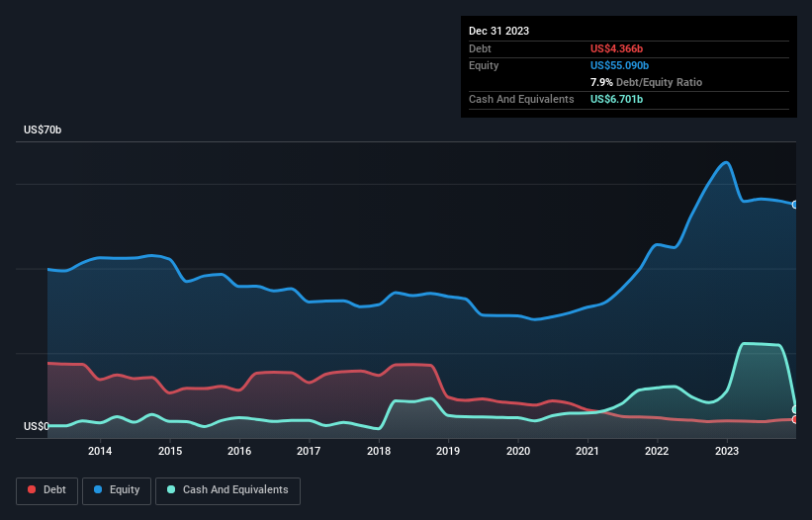The width and height of the screenshot is (812, 520).
Task: Click the US$0 y-axis label
Action: (37, 426)
